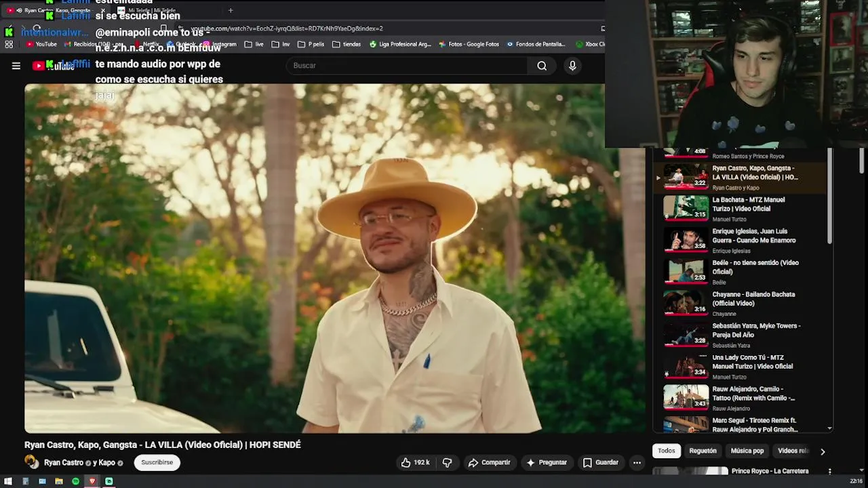Open the browser apps grid icon

[9, 44]
